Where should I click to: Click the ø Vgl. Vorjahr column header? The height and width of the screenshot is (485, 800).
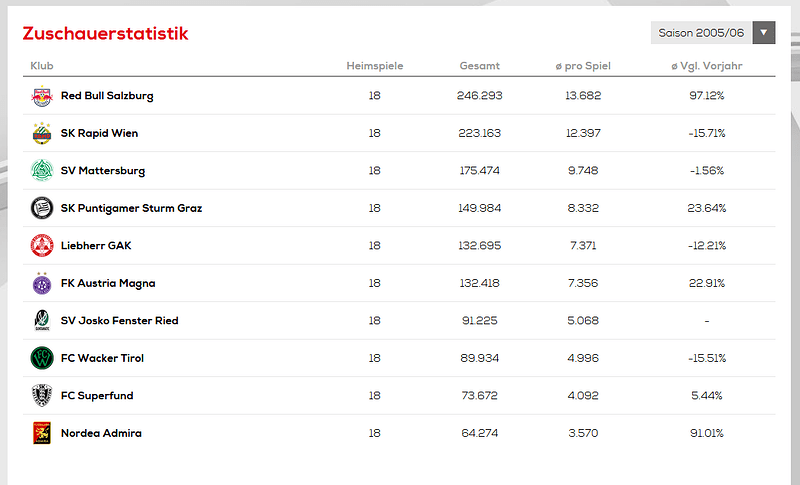point(707,66)
